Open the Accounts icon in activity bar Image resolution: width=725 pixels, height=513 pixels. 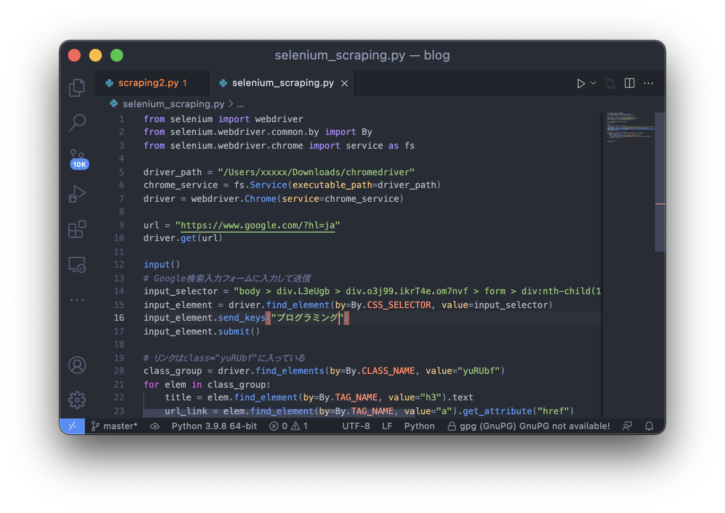(x=77, y=365)
